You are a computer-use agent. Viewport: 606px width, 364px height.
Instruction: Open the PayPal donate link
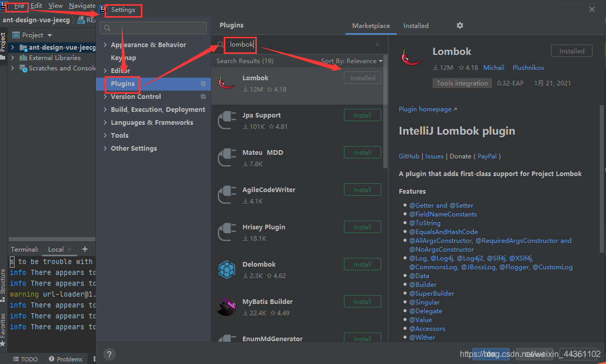coord(487,156)
